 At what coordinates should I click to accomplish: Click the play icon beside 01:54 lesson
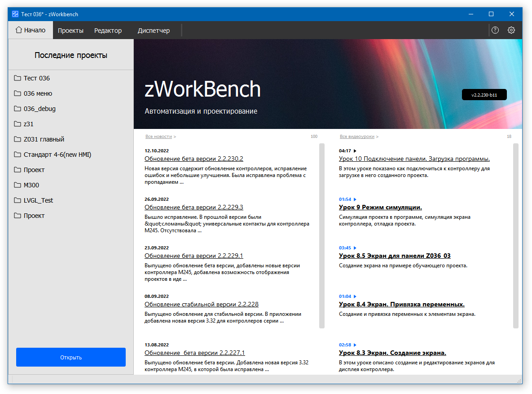pyautogui.click(x=355, y=199)
